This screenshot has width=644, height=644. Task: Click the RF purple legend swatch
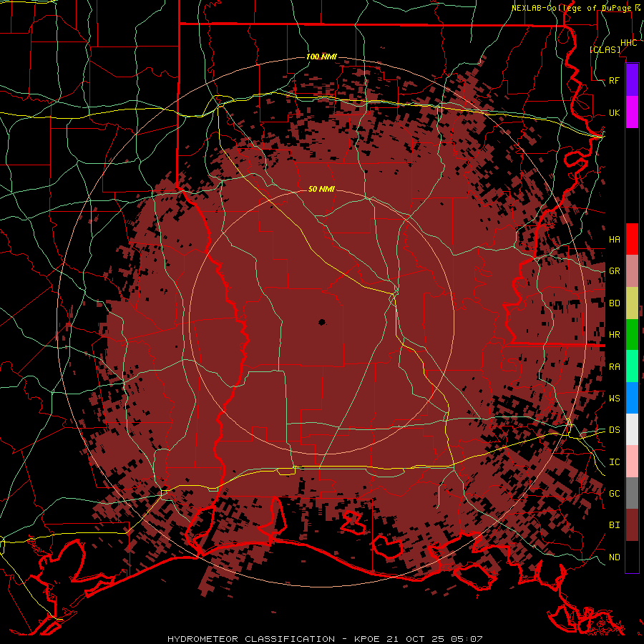pos(632,80)
